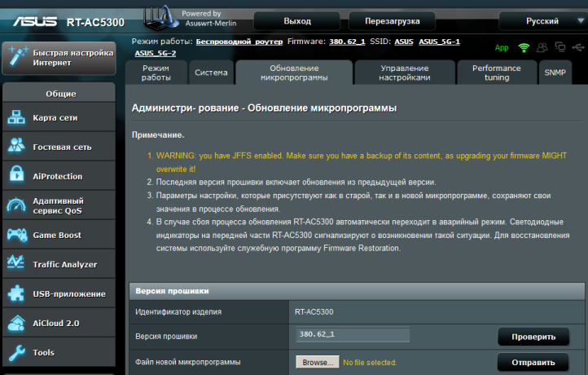
Task: Click the ASUS logo
Action: (x=35, y=21)
